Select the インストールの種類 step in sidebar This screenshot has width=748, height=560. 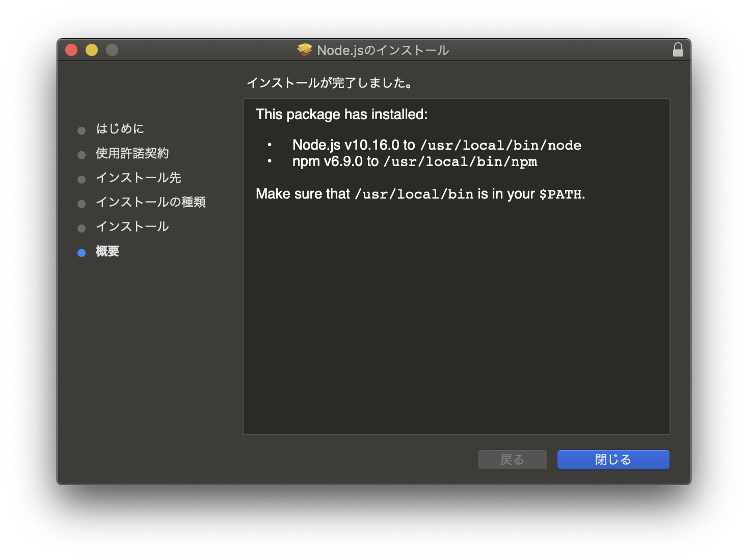(151, 202)
